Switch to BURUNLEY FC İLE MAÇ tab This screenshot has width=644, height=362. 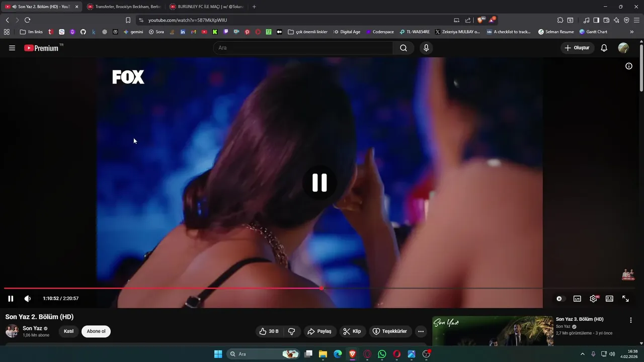pos(206,7)
